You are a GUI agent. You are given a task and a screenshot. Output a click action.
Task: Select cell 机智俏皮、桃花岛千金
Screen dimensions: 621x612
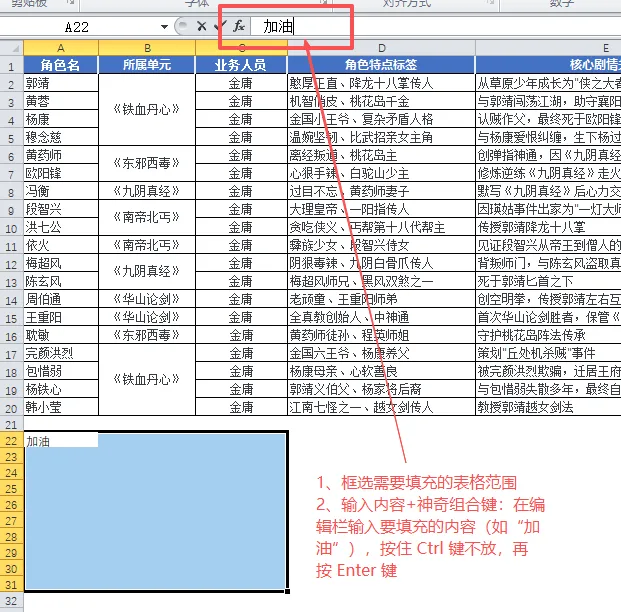[x=381, y=101]
